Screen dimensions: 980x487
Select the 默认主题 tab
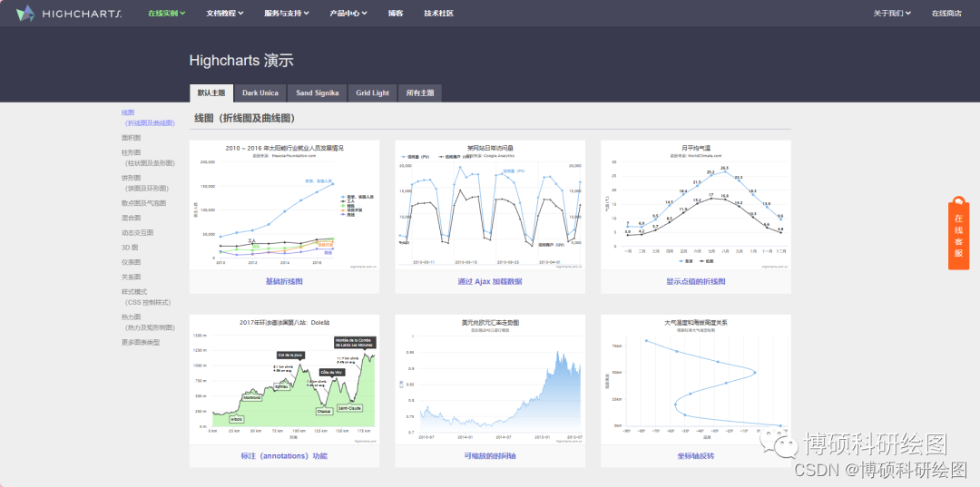(x=211, y=93)
